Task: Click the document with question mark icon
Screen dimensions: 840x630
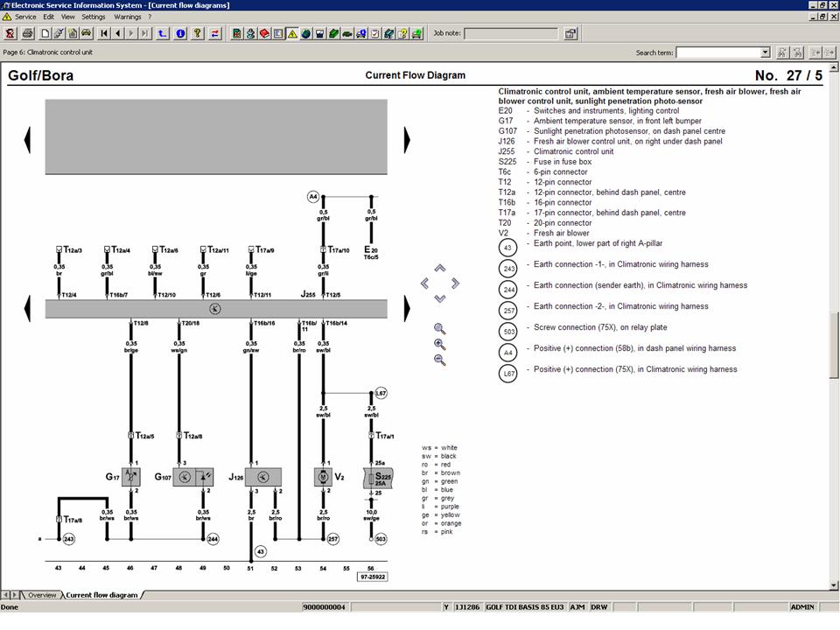Action: [x=402, y=33]
